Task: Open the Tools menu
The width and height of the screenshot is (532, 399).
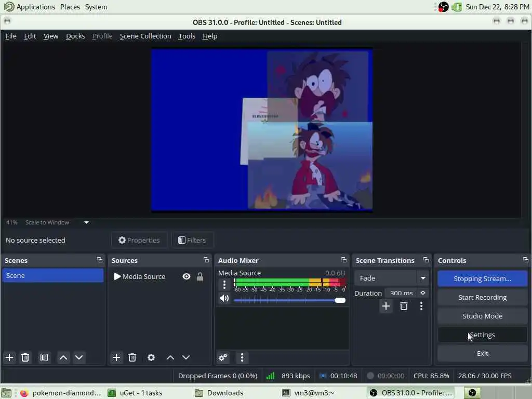Action: tap(187, 36)
